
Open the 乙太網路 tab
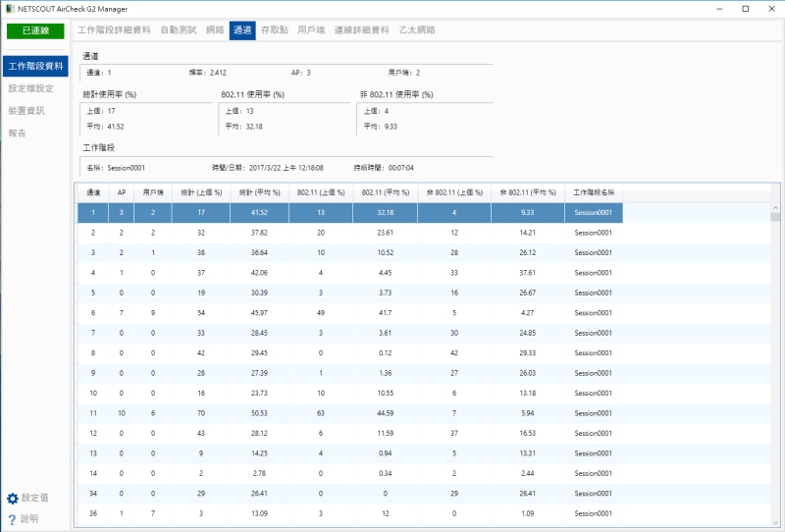[417, 30]
